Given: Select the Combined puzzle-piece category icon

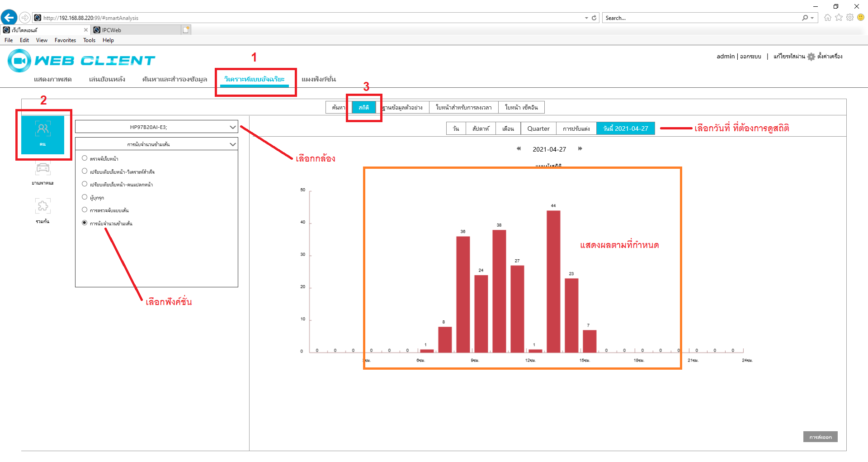Looking at the screenshot, I should (x=42, y=206).
